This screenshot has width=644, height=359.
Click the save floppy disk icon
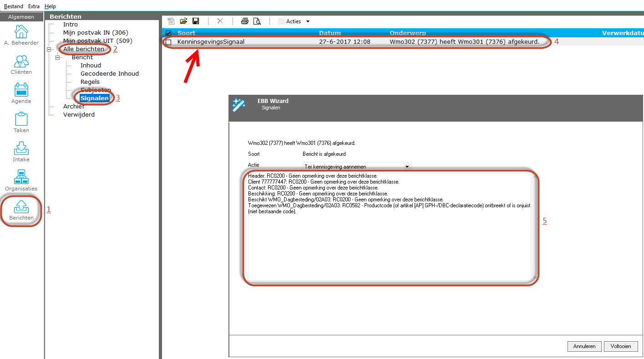(x=196, y=21)
